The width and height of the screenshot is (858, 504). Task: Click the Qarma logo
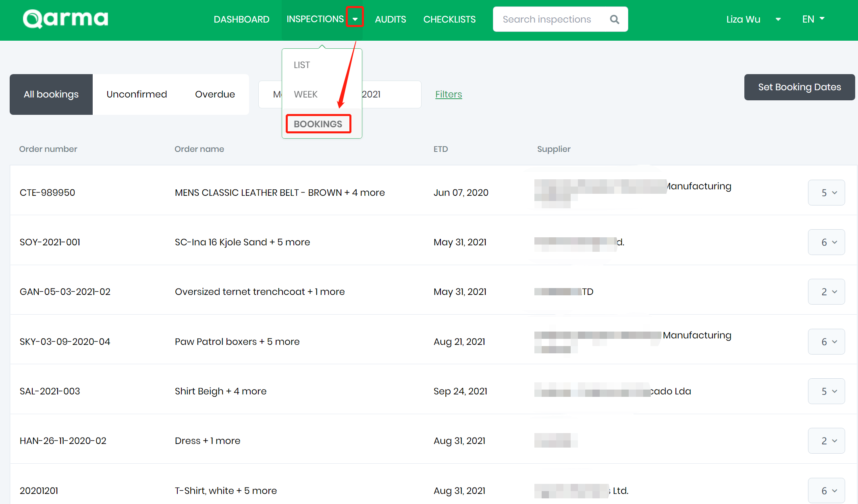(66, 19)
